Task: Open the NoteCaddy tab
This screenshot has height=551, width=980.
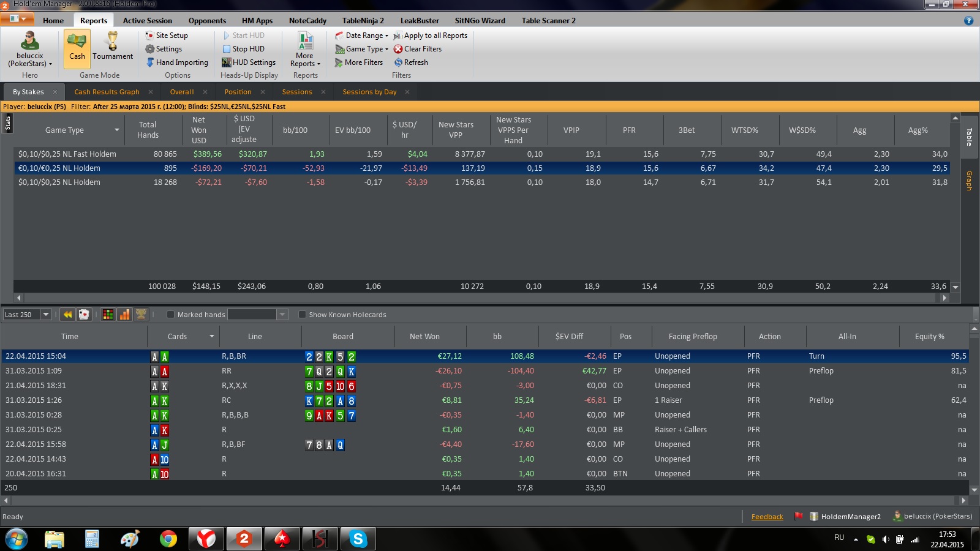Action: pos(307,20)
